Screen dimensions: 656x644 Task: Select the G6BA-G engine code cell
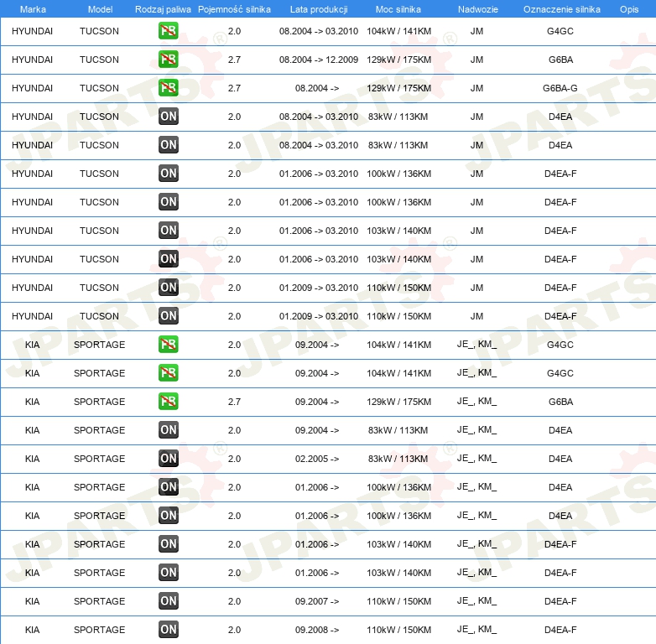coord(560,88)
